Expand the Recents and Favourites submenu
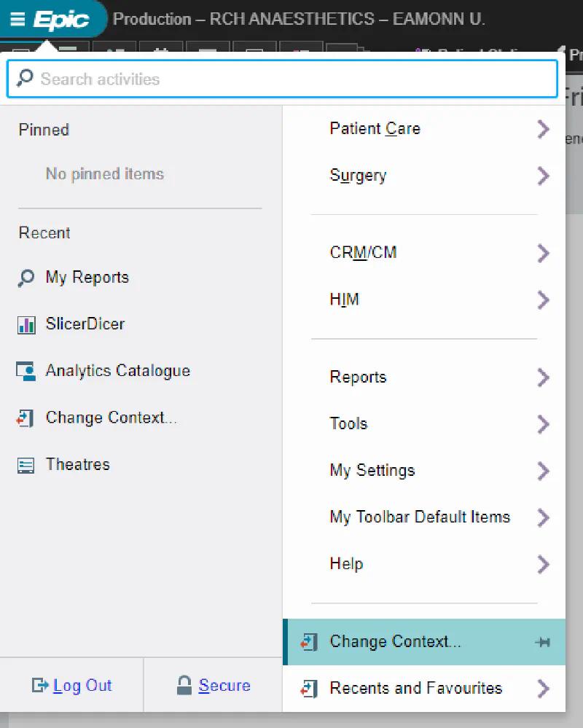 [x=543, y=688]
